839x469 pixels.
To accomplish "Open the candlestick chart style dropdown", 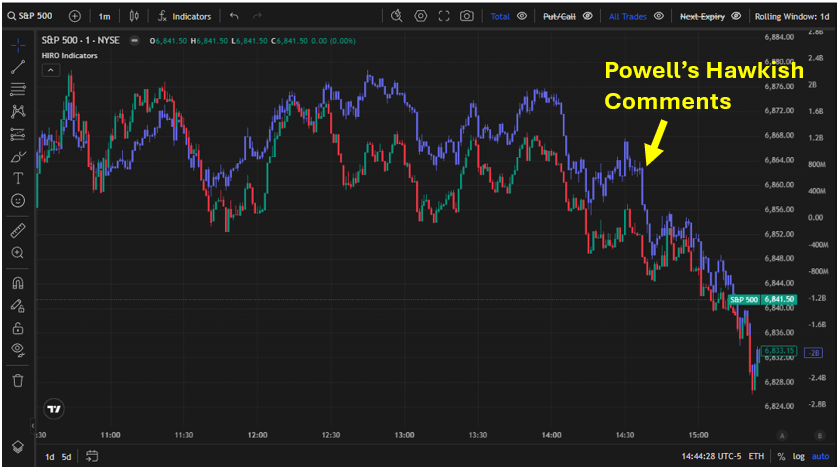I will pyautogui.click(x=136, y=16).
